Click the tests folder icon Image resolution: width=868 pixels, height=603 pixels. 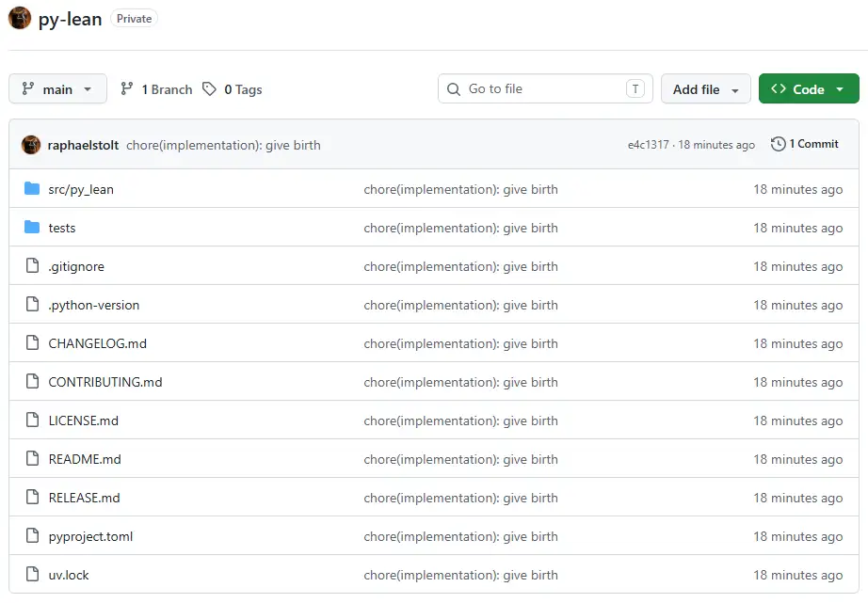32,228
